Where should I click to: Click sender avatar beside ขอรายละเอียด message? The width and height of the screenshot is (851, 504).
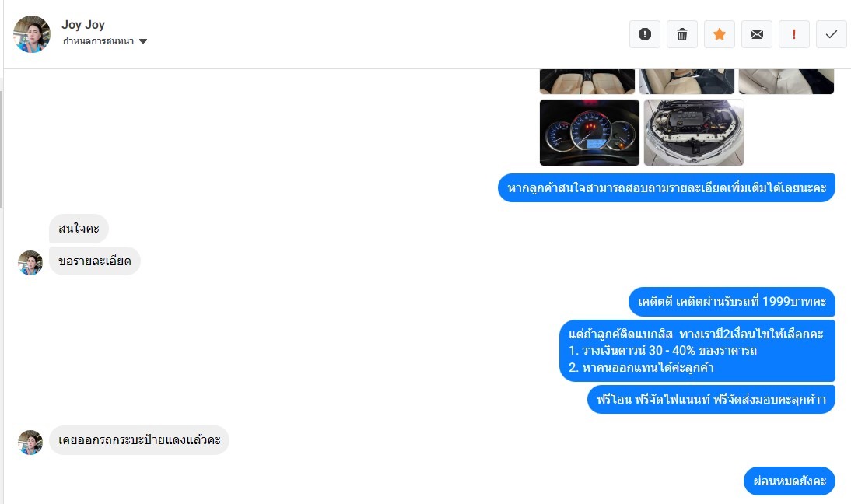(x=30, y=263)
